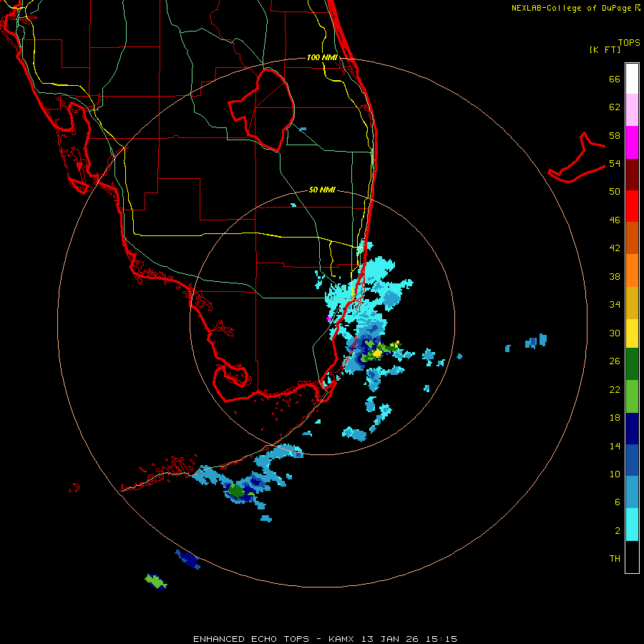Click the Lake Okeechobee outline
The width and height of the screenshot is (644, 644).
(x=263, y=110)
